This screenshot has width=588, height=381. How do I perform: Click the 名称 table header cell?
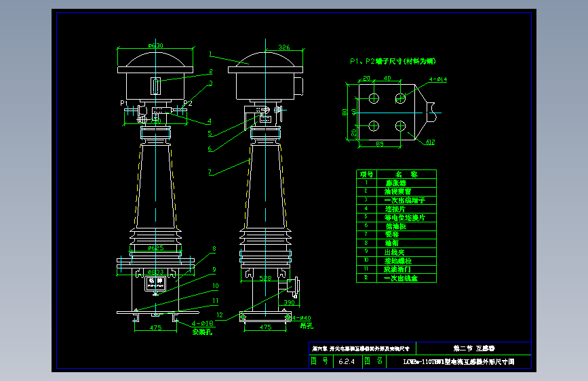click(x=406, y=174)
